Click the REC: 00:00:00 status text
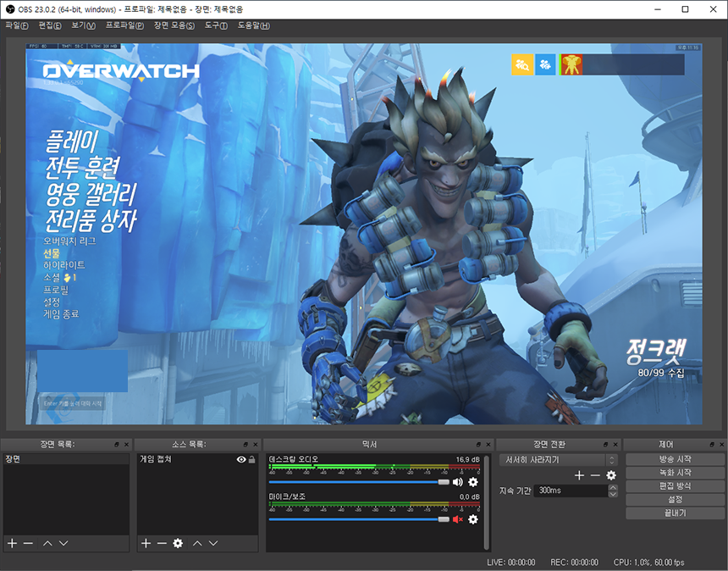The width and height of the screenshot is (728, 571). coord(574,563)
